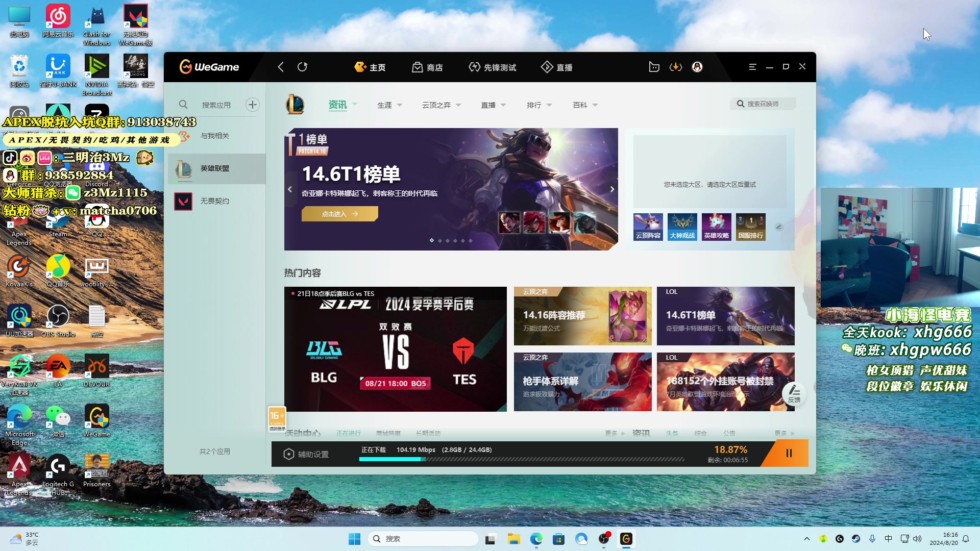Open the download manager icon in header
The width and height of the screenshot is (980, 551).
pyautogui.click(x=676, y=67)
